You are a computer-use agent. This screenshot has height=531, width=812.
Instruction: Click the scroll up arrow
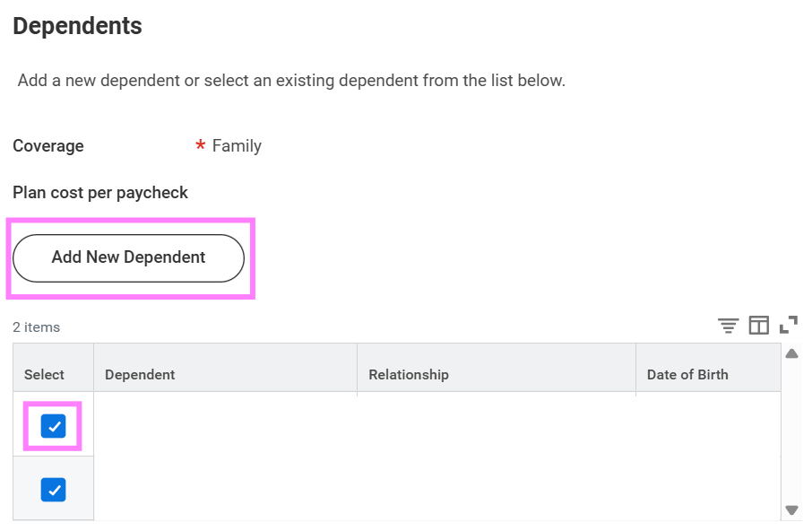tap(791, 354)
